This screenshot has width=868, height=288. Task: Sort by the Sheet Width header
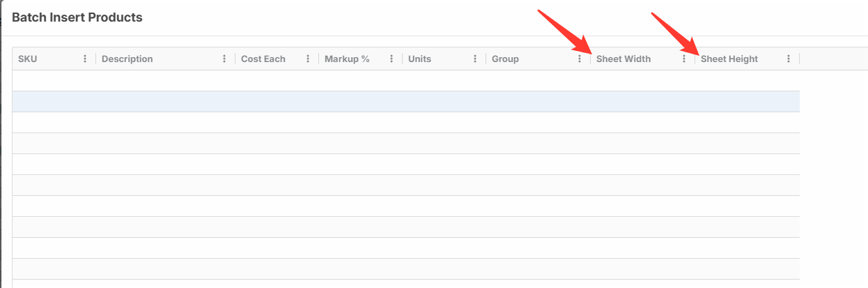(623, 59)
